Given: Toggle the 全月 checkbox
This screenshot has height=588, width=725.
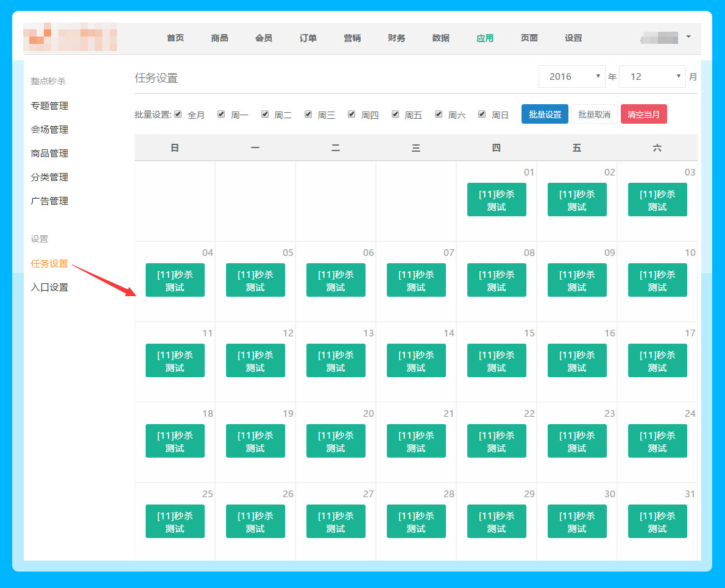Looking at the screenshot, I should coord(178,114).
